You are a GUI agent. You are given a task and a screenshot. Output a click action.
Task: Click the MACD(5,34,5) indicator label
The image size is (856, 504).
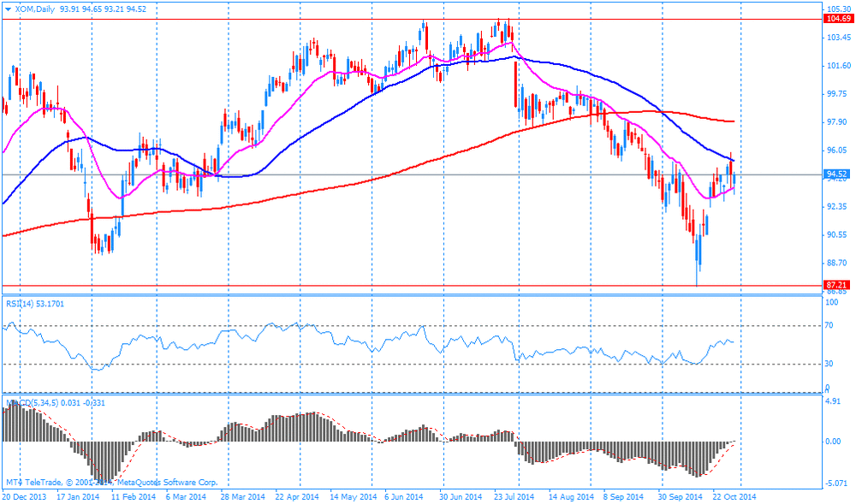[x=56, y=403]
